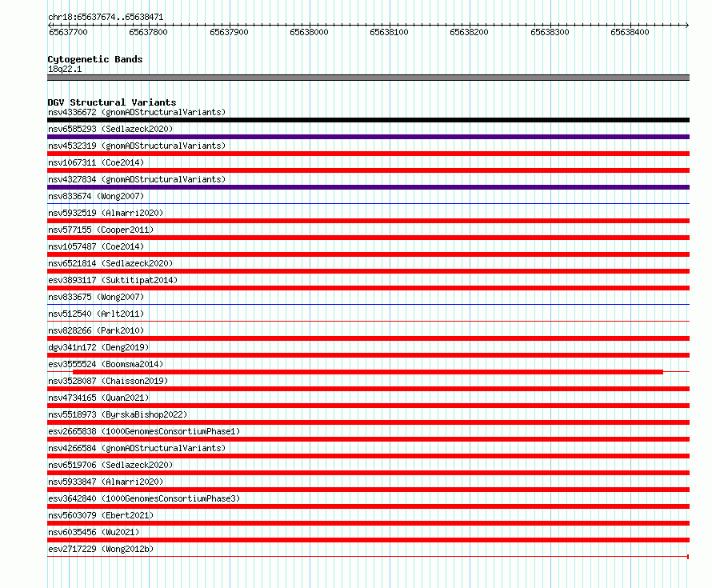
Task: Click ruler position 65637700
Action: click(x=68, y=32)
